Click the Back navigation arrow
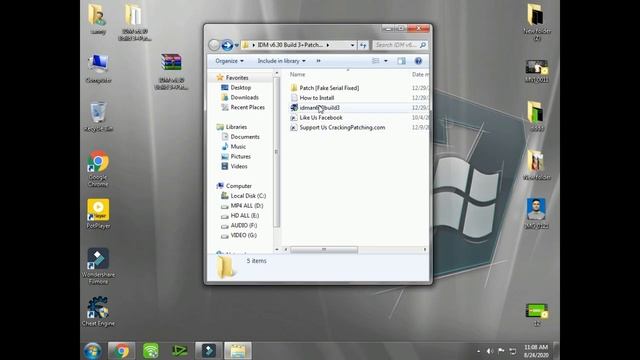 click(214, 45)
